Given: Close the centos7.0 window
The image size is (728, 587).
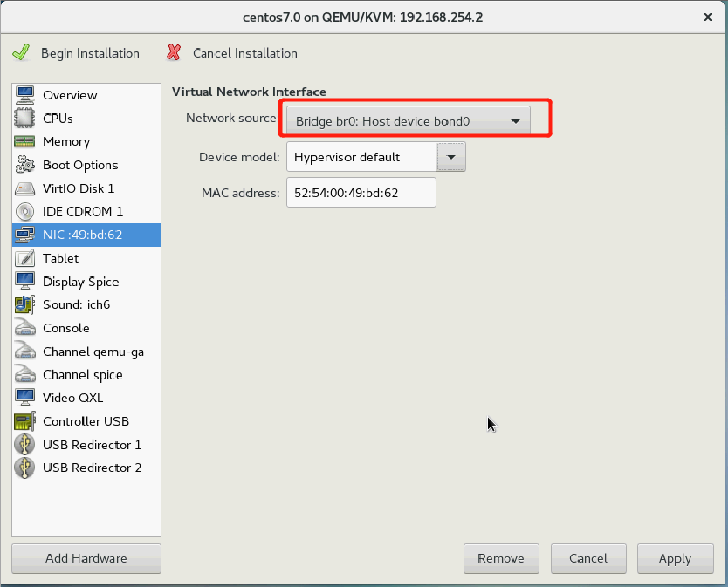Looking at the screenshot, I should (708, 17).
